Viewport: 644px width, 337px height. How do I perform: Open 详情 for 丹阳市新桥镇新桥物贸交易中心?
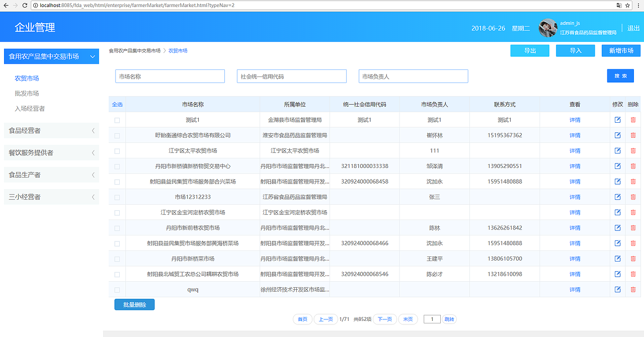575,166
